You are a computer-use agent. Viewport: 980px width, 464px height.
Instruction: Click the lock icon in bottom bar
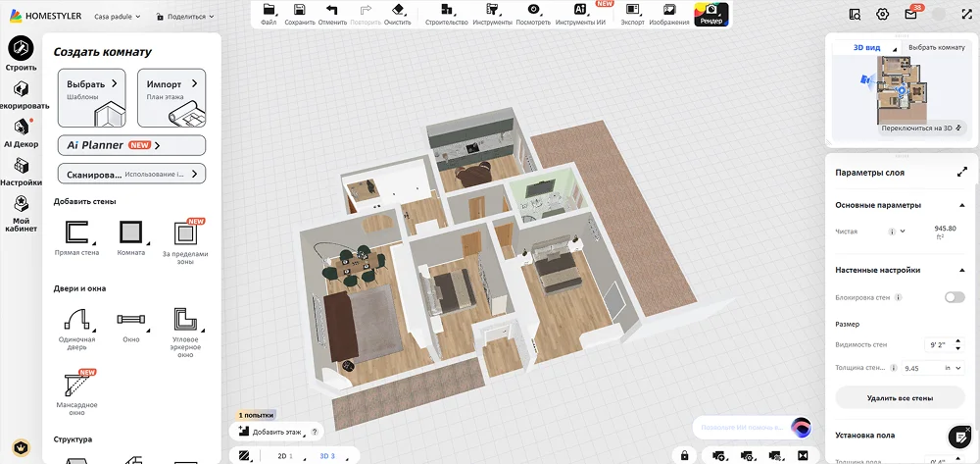point(684,455)
